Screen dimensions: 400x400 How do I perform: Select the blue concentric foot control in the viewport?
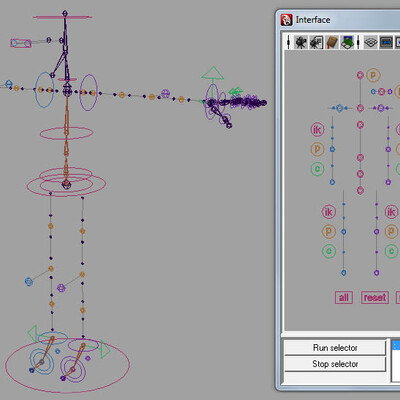coord(42,362)
